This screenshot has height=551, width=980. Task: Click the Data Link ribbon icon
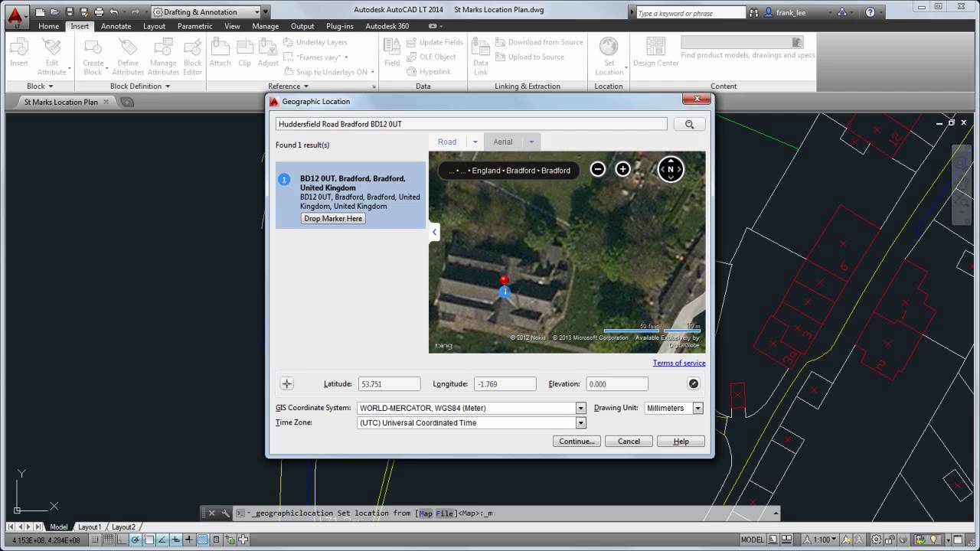click(x=481, y=56)
